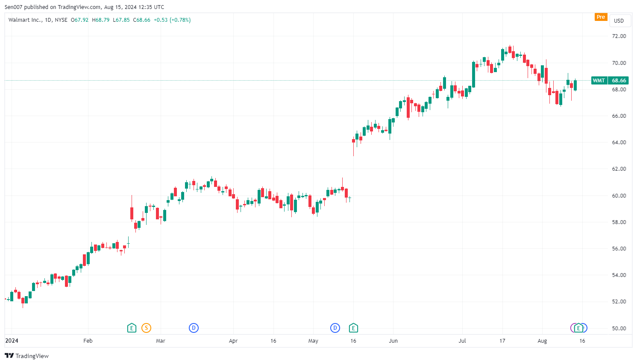637x364 pixels.
Task: Click the 68.66 current price tag
Action: (x=619, y=80)
